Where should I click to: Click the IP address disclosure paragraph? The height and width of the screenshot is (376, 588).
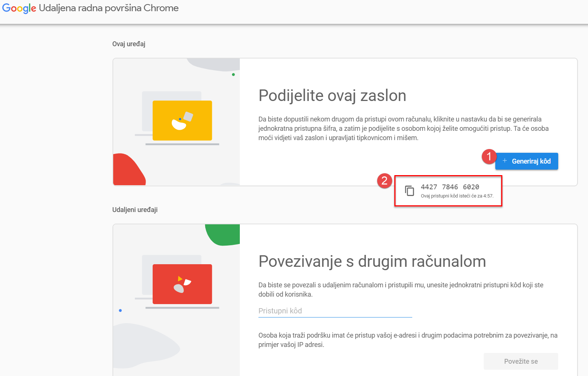pyautogui.click(x=408, y=340)
